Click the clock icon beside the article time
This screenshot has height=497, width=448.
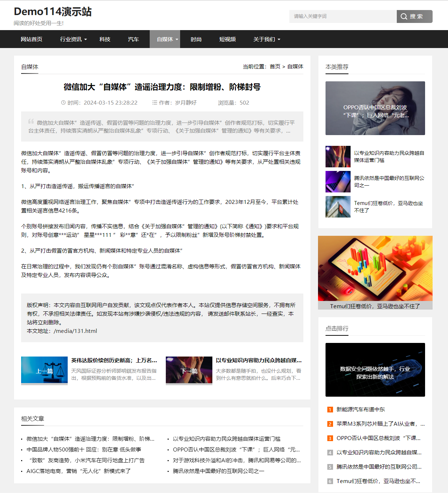(63, 102)
